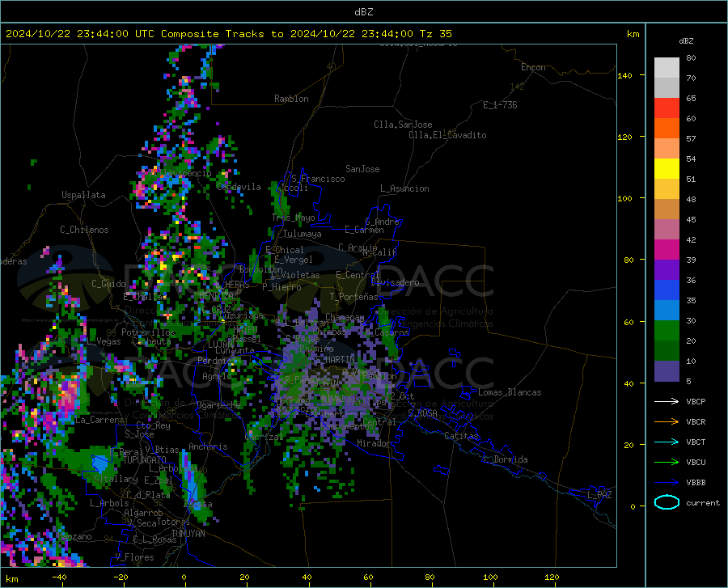728x588 pixels.
Task: Click the C_Guido label on map
Action: [x=108, y=284]
